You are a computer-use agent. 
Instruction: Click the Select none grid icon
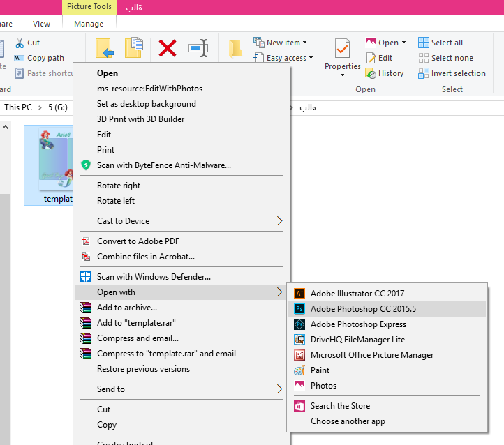423,58
